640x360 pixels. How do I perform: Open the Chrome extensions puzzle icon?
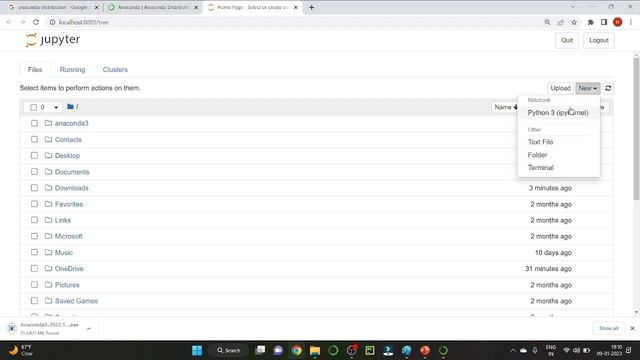pyautogui.click(x=590, y=22)
